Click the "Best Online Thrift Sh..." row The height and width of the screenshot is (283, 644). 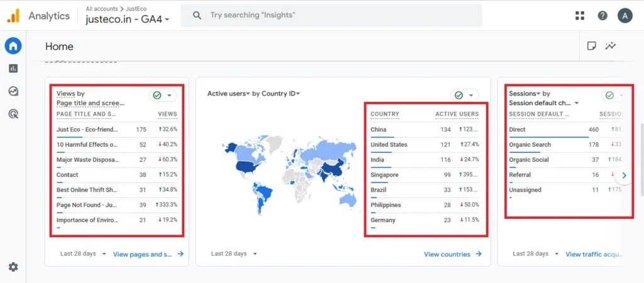coord(116,190)
